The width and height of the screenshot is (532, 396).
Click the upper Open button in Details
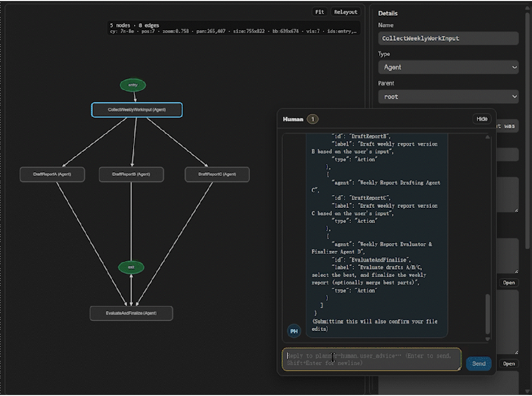tap(509, 283)
